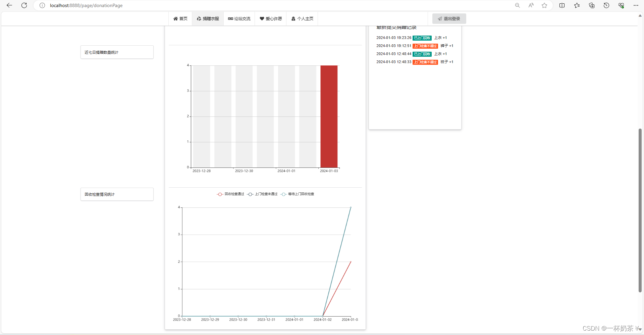The height and width of the screenshot is (335, 644).
Task: Add this page to favorites with star icon
Action: coord(544,5)
